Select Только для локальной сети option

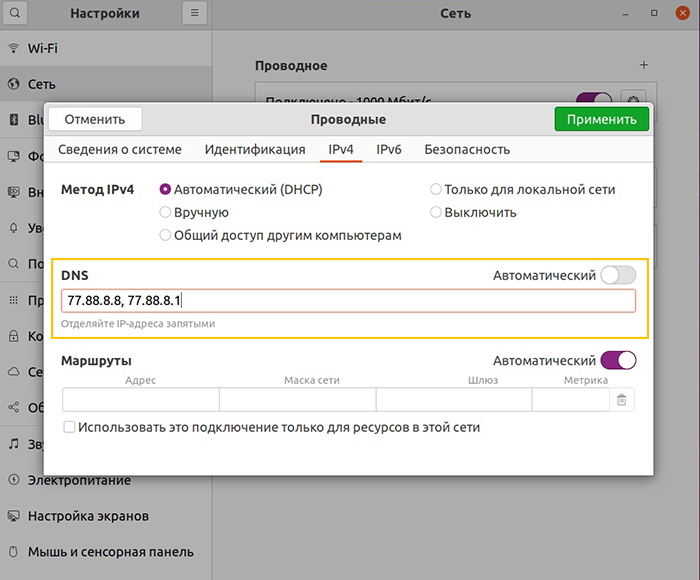[436, 189]
